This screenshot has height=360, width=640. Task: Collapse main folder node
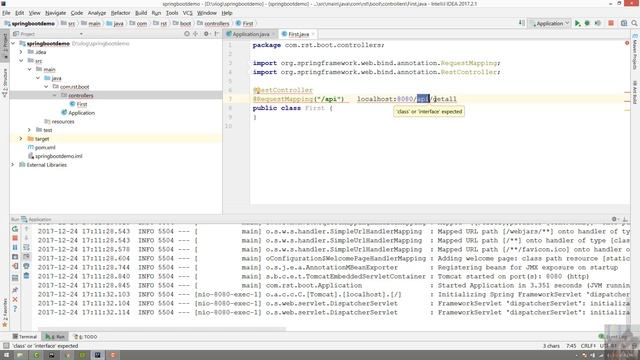coord(30,69)
